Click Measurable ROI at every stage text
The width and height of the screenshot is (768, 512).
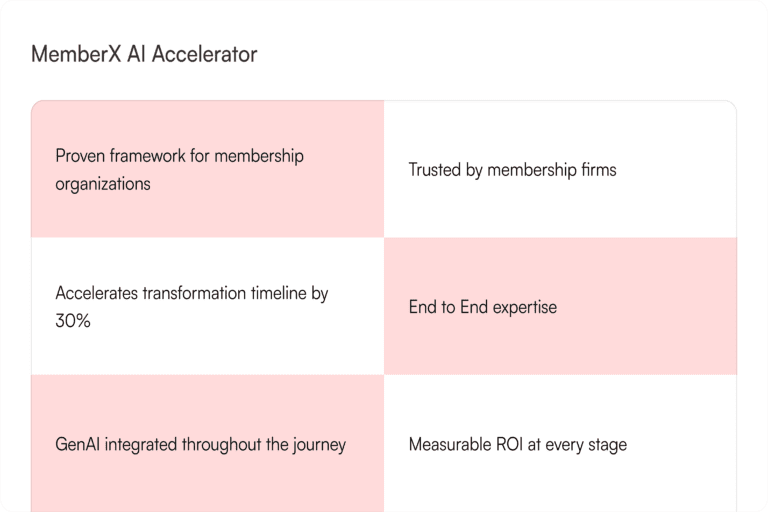tap(517, 444)
